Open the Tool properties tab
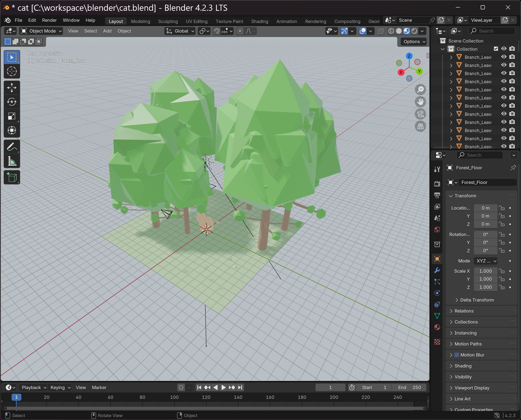 [x=437, y=169]
